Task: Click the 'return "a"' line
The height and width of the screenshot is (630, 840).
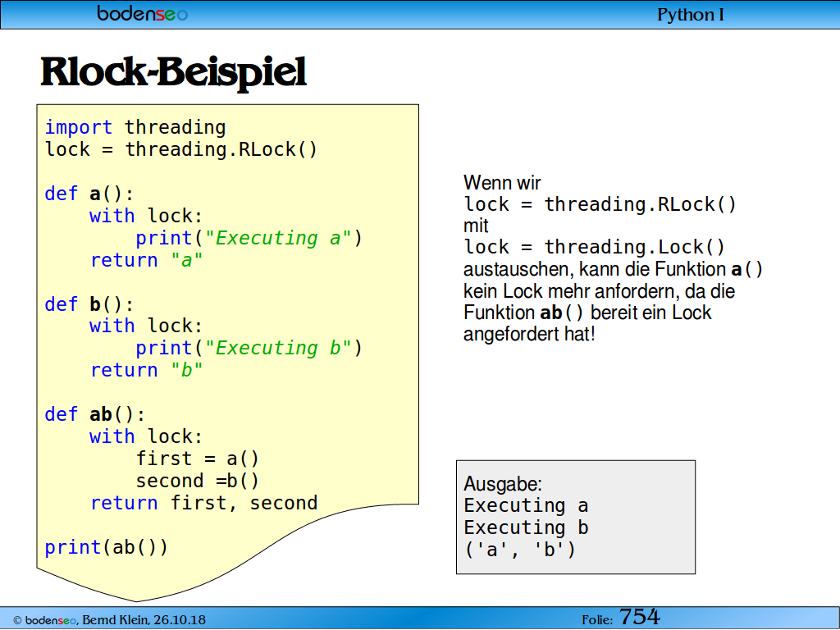Action: [146, 260]
